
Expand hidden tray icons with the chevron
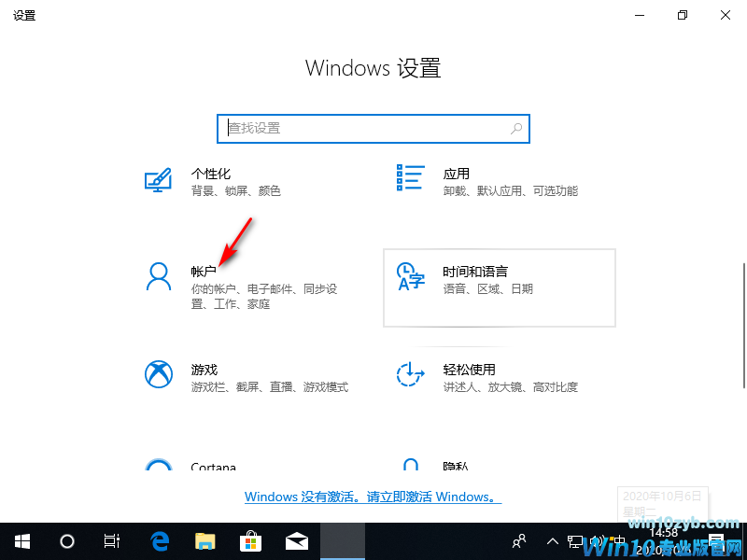[x=553, y=541]
